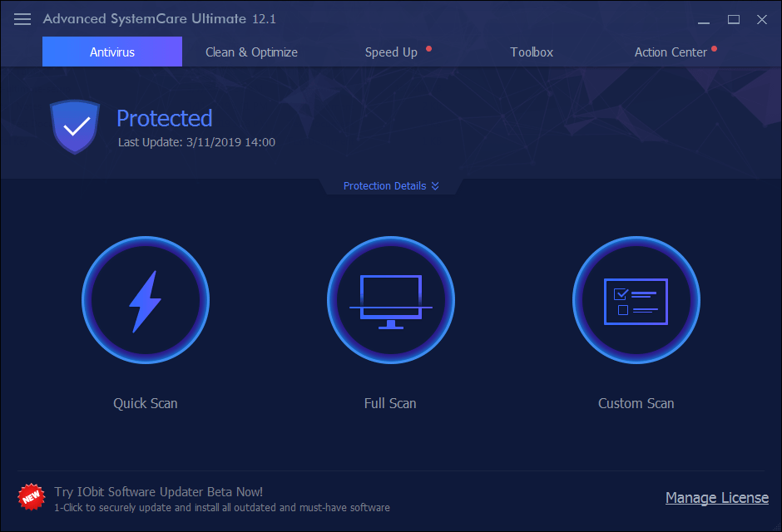Click Try IObit Software Updater Beta link

coord(158,491)
